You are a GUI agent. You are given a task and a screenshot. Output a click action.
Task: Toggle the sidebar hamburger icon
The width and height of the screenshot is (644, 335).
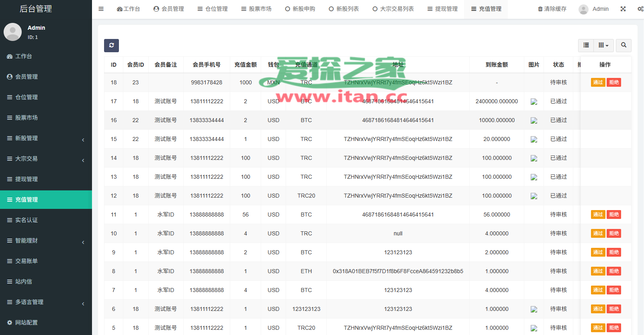101,9
